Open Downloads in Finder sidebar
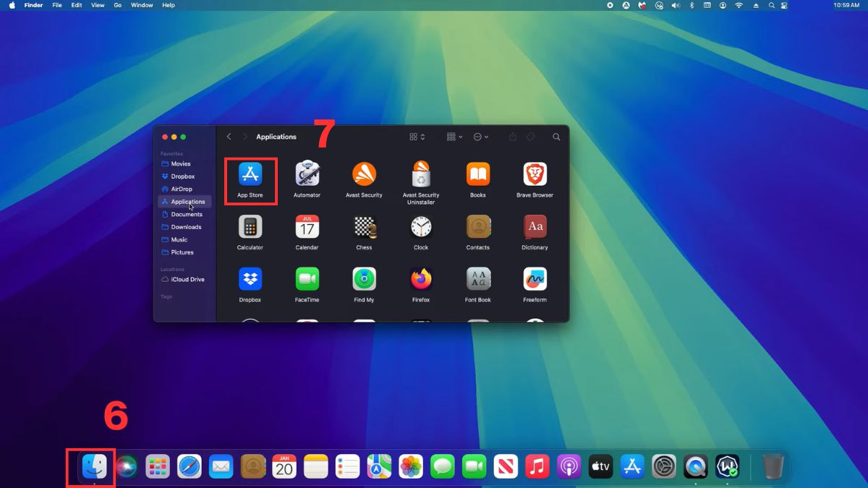Image resolution: width=868 pixels, height=488 pixels. [x=184, y=227]
